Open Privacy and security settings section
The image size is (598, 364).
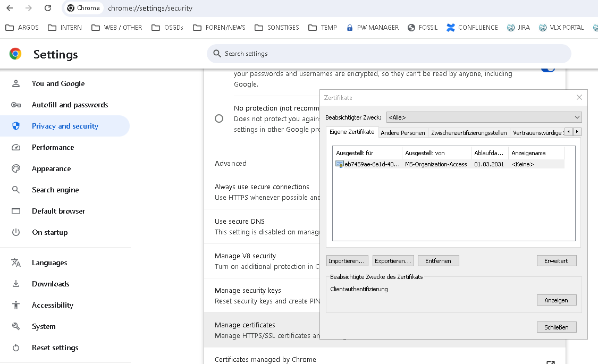[x=65, y=126]
